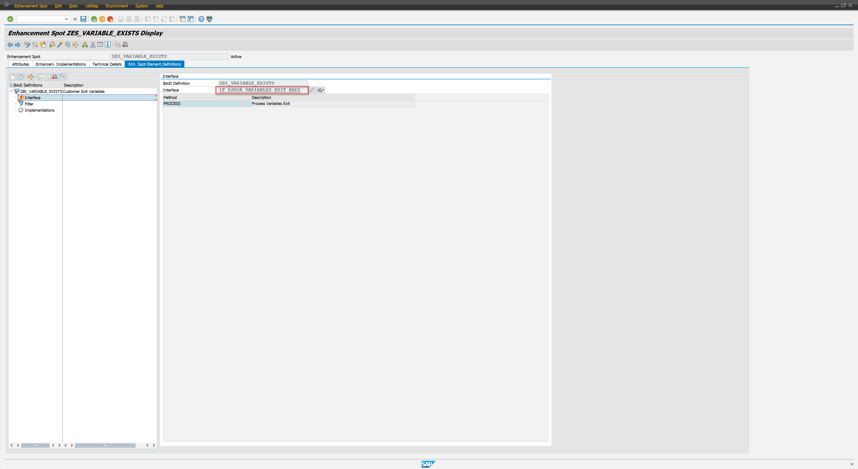Open the Help menu
Image resolution: width=858 pixels, height=469 pixels.
pyautogui.click(x=159, y=5)
